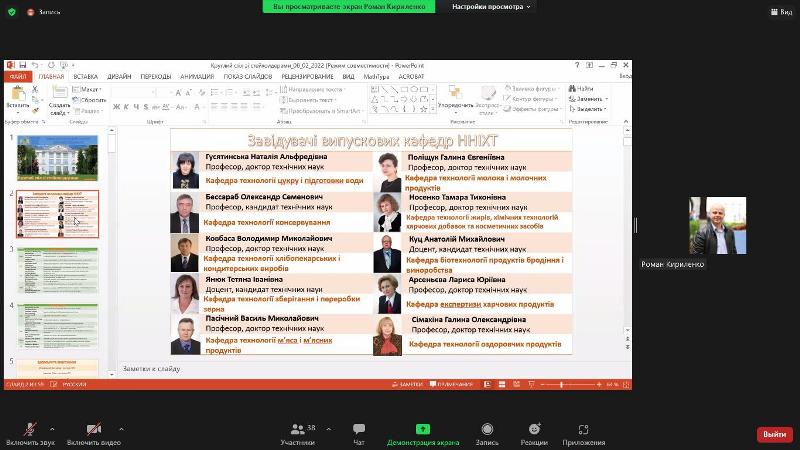Click the green Демонстрация экрана share icon

423,429
